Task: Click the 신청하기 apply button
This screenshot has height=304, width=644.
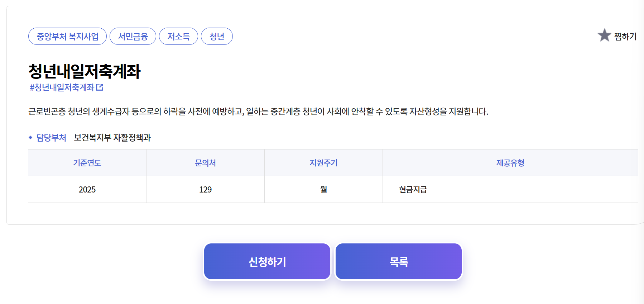Action: point(267,261)
